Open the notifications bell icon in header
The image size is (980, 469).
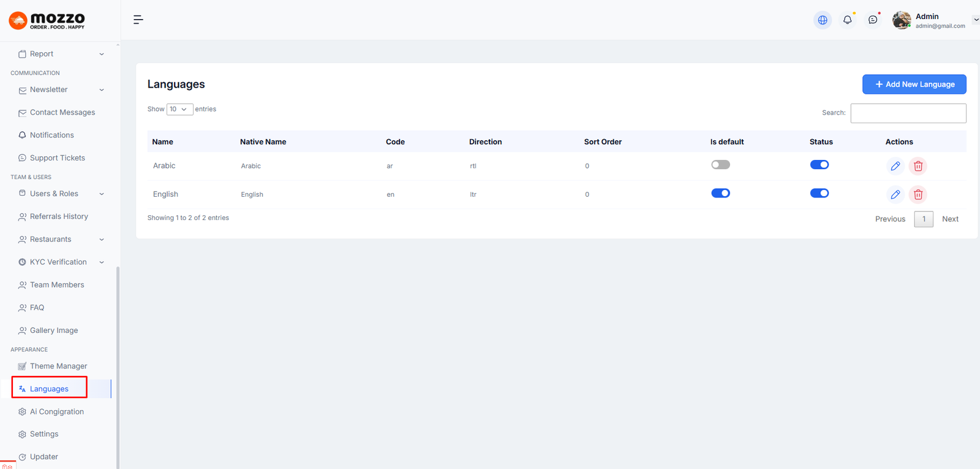[x=848, y=20]
